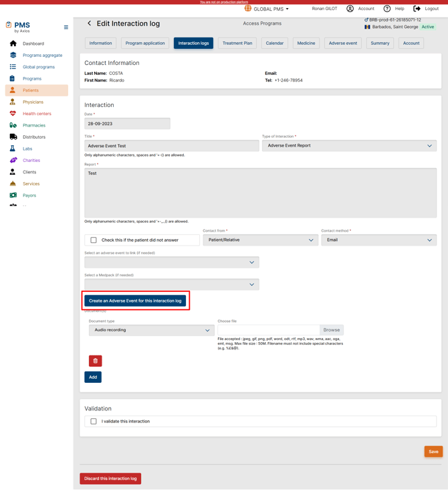Open the Document type dropdown
This screenshot has height=490, width=448.
pyautogui.click(x=151, y=330)
